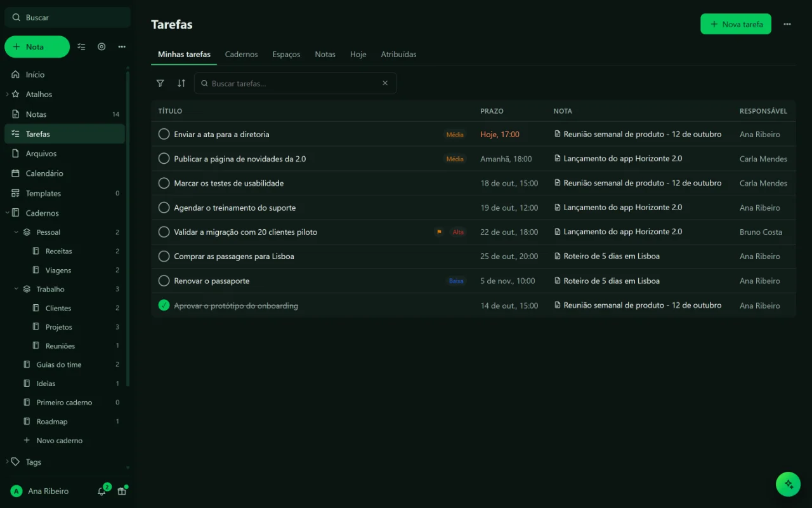Collapse the Pessoal notebook stack
This screenshot has width=812, height=508.
(16, 232)
